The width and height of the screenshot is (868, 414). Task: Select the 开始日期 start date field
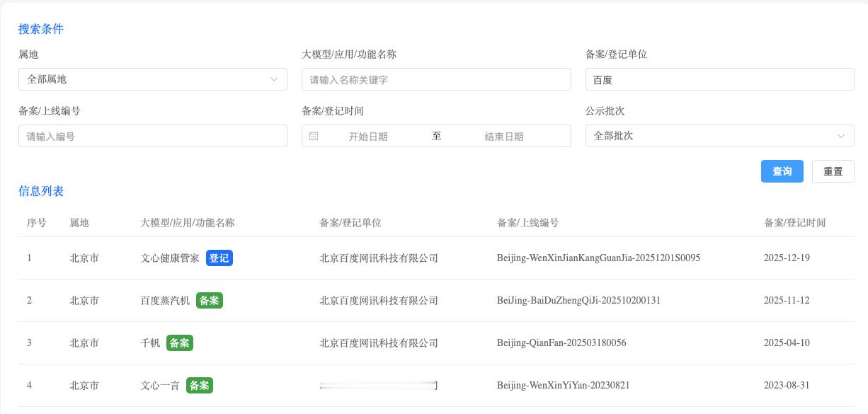click(368, 137)
